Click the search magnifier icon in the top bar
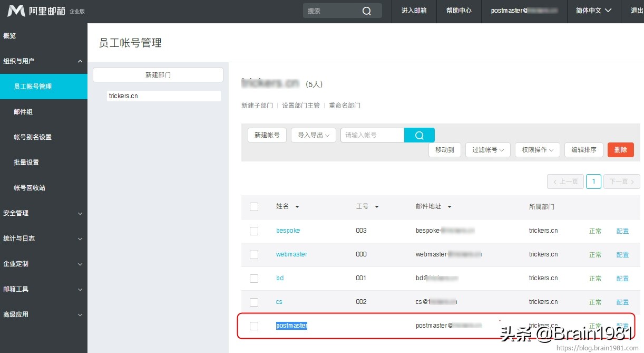This screenshot has width=644, height=353. click(366, 11)
